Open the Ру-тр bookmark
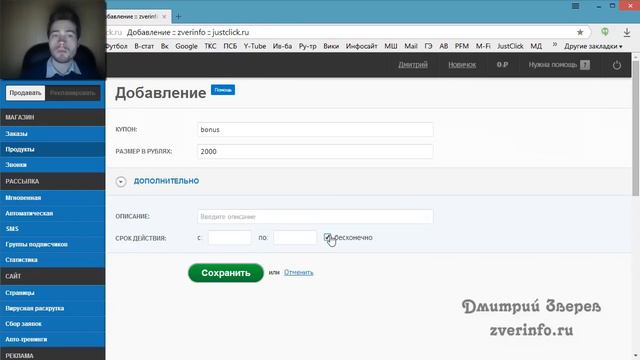Screen dimensions: 640x360 (x=307, y=46)
